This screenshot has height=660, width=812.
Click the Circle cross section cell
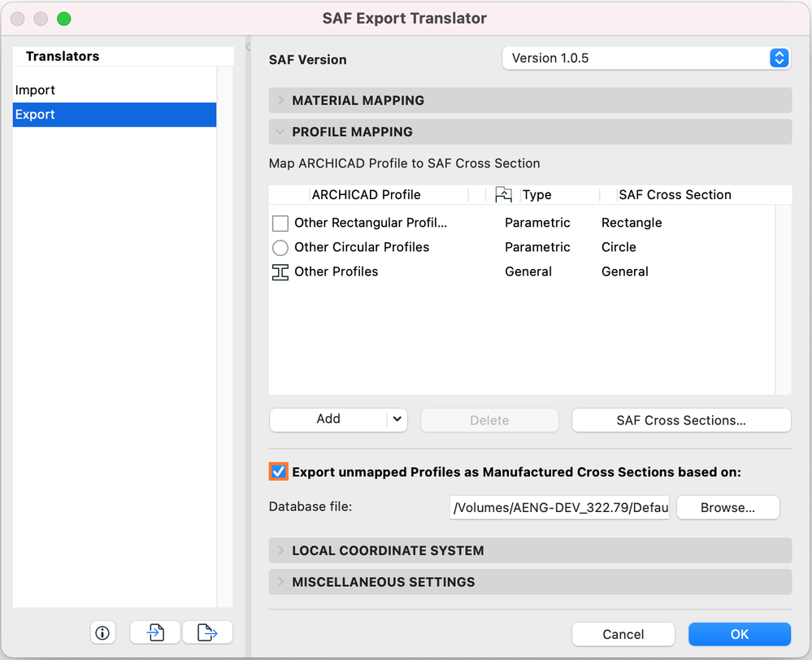[619, 247]
